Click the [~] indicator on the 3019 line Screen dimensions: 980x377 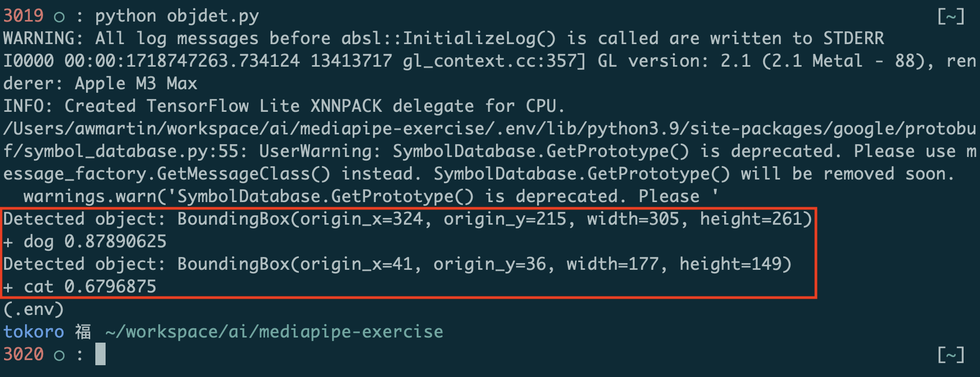pos(951,16)
